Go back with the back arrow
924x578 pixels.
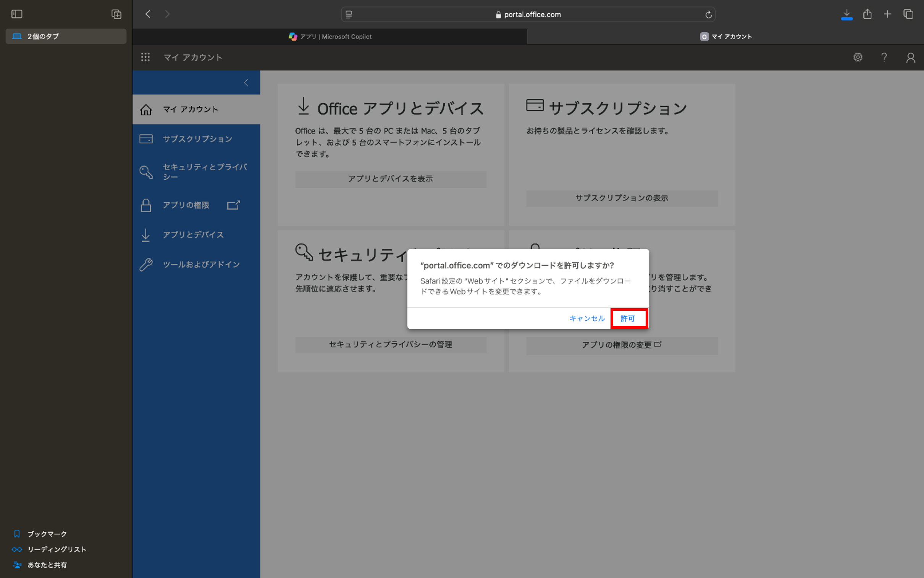[148, 14]
